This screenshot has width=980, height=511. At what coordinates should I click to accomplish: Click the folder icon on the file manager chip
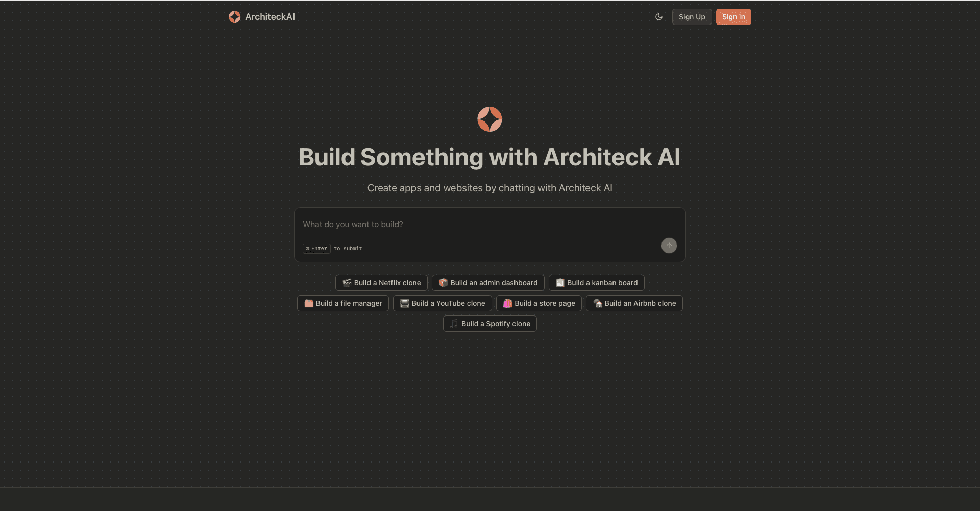point(308,303)
